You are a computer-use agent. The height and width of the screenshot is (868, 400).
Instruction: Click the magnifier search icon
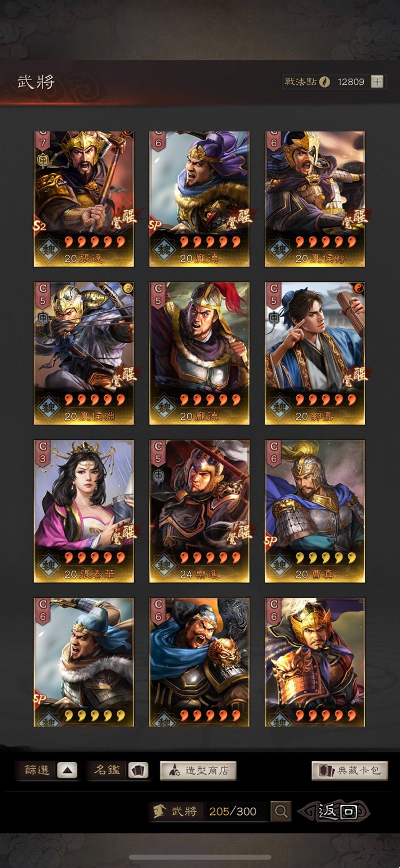click(281, 811)
